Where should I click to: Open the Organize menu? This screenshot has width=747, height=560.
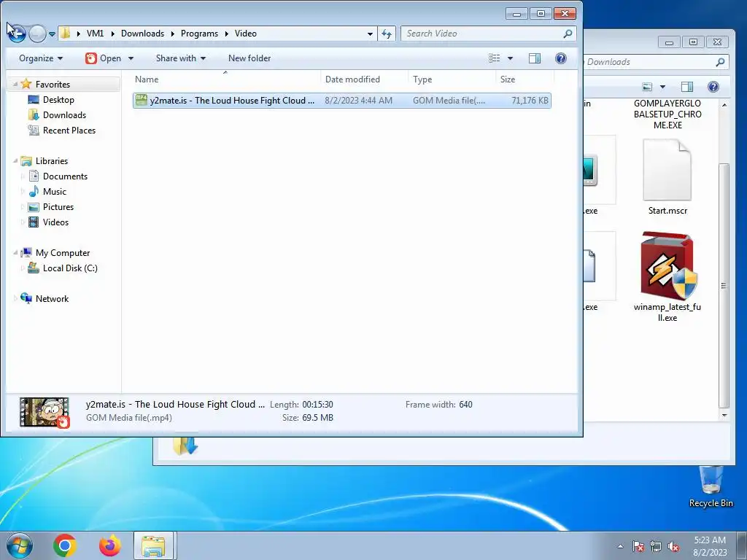tap(41, 58)
